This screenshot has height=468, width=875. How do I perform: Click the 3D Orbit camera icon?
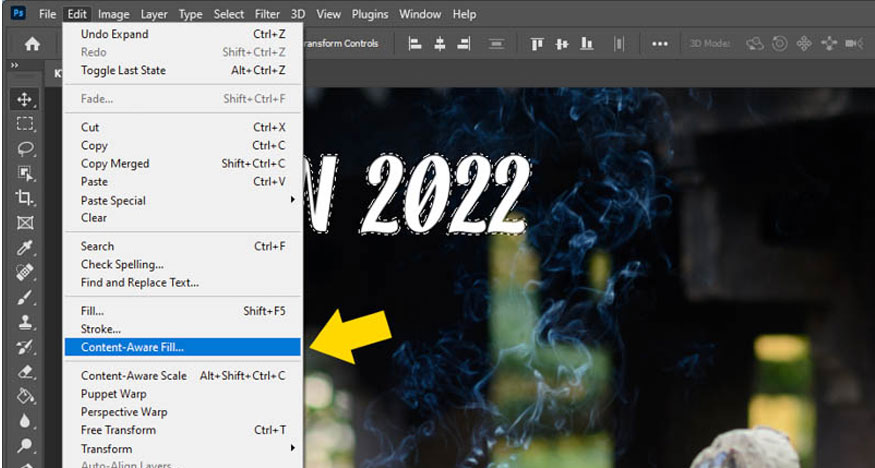755,44
